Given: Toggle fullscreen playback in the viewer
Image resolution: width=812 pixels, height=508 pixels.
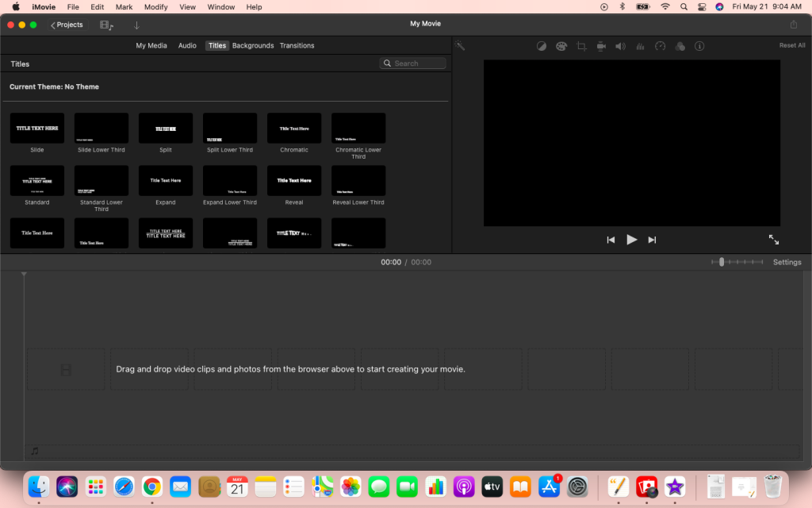Looking at the screenshot, I should (774, 240).
